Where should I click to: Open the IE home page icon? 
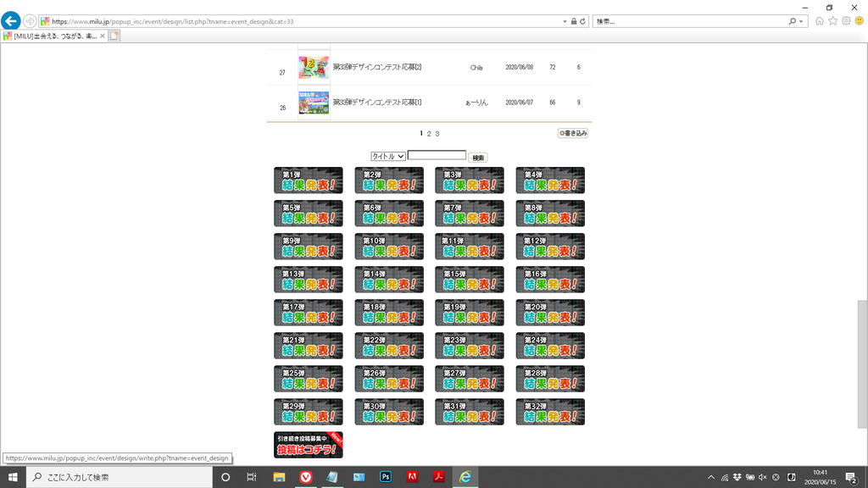[x=820, y=21]
